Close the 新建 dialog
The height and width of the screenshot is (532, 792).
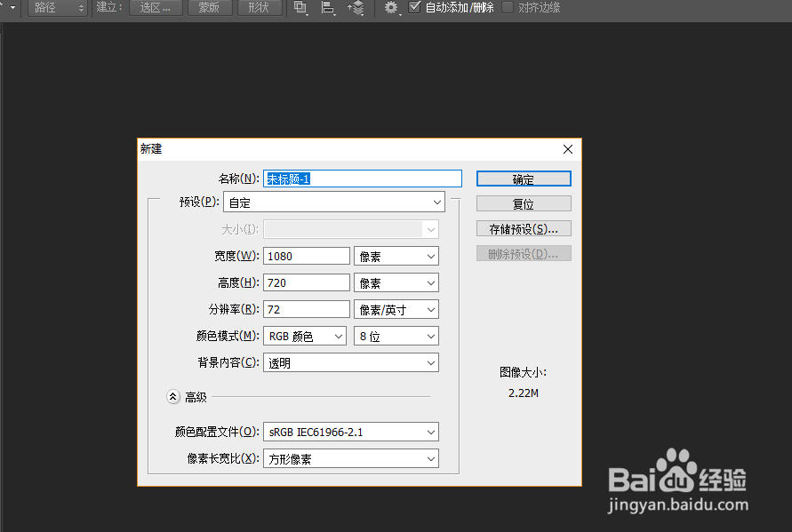click(568, 149)
